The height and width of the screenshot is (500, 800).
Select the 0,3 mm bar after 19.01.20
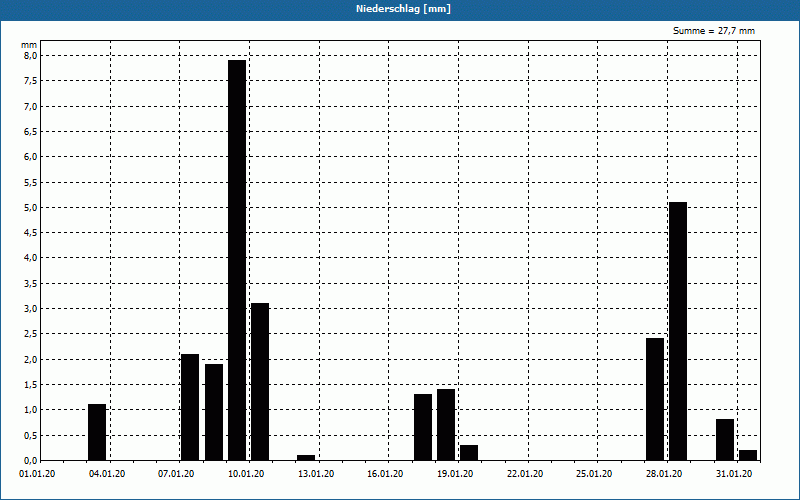point(469,453)
